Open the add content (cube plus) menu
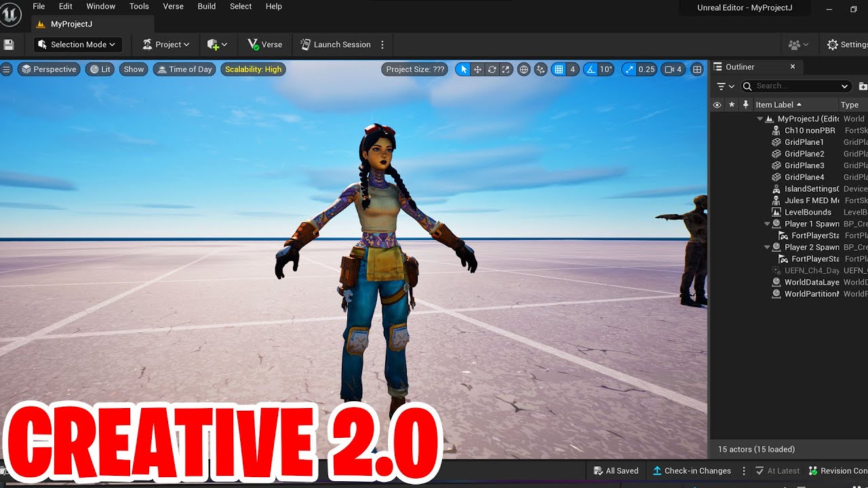 click(x=217, y=45)
